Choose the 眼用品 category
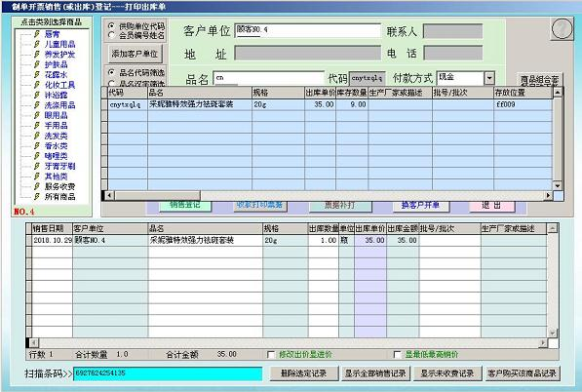The image size is (582, 392). point(56,115)
